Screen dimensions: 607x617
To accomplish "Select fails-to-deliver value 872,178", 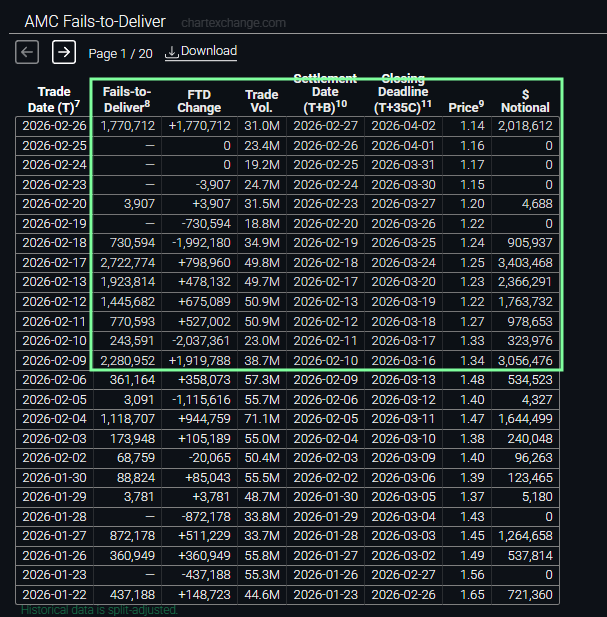I will click(132, 536).
